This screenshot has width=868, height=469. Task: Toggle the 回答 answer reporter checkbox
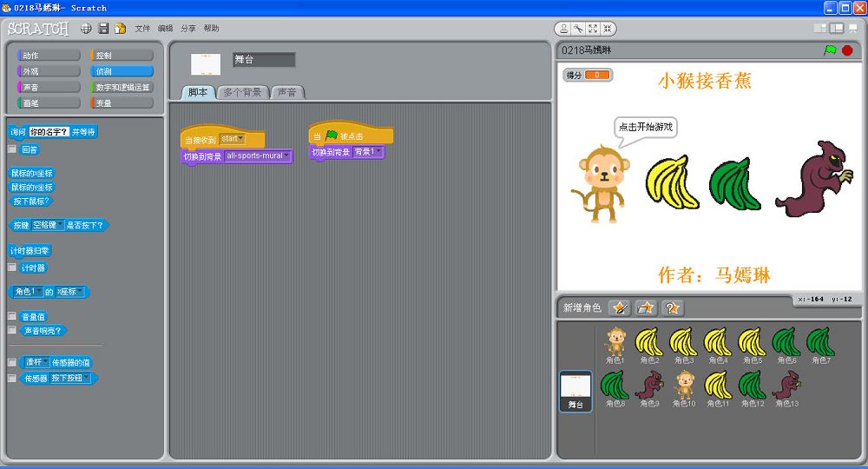pos(12,149)
